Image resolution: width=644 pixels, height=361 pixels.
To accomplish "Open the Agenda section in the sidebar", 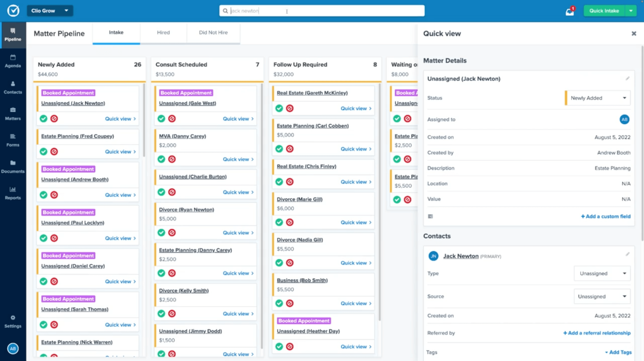I will [13, 62].
